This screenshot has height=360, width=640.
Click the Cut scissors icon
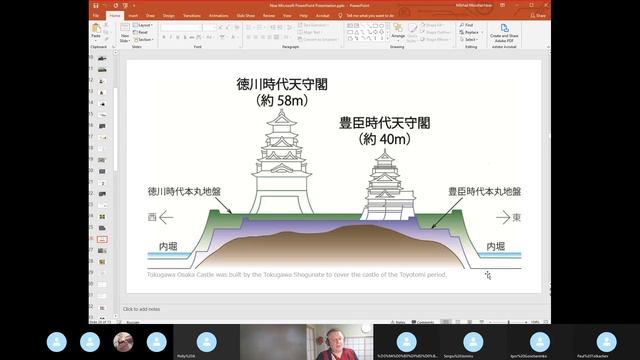106,25
